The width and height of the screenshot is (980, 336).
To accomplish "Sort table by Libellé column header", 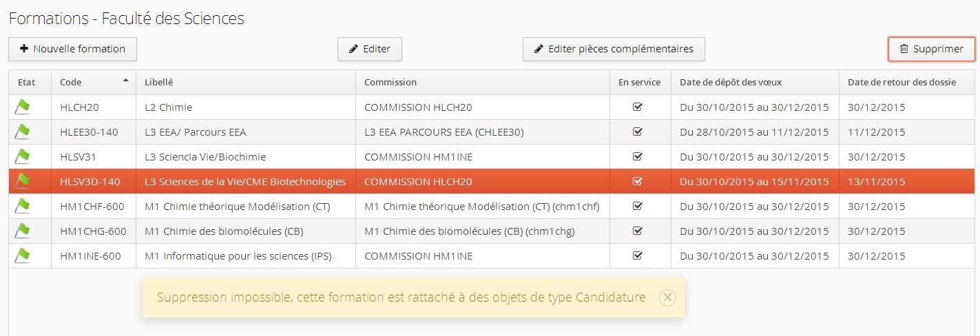I will (159, 82).
